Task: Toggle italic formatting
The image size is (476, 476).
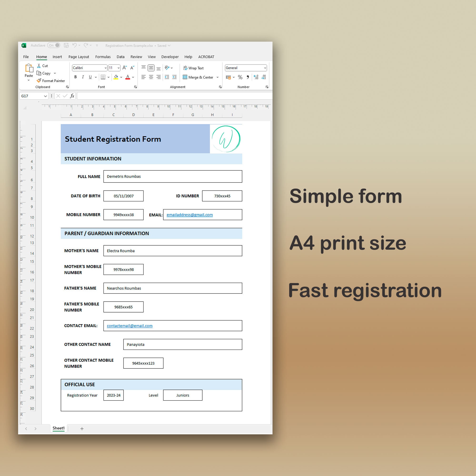Action: [x=83, y=77]
